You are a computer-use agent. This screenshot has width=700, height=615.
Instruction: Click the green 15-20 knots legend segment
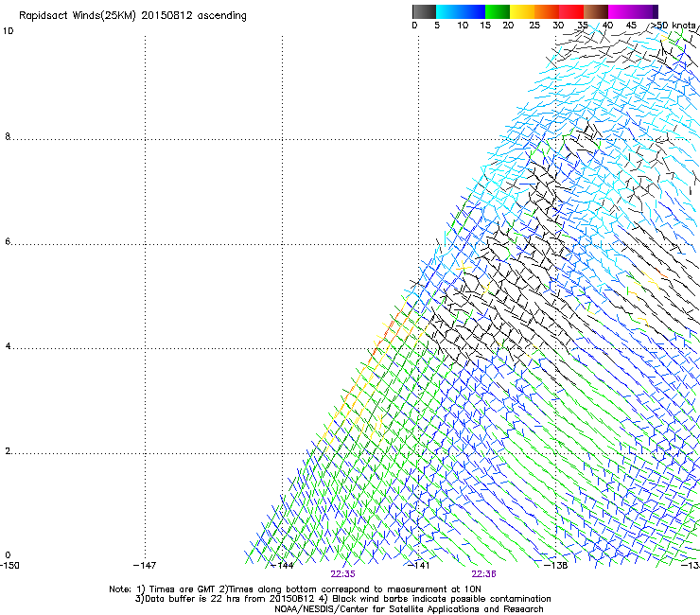(498, 11)
